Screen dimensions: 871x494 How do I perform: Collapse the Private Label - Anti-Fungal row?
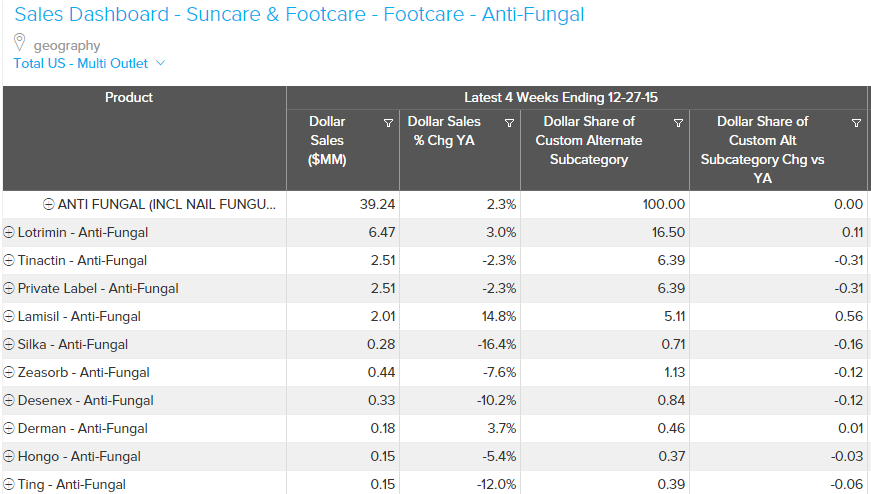9,288
